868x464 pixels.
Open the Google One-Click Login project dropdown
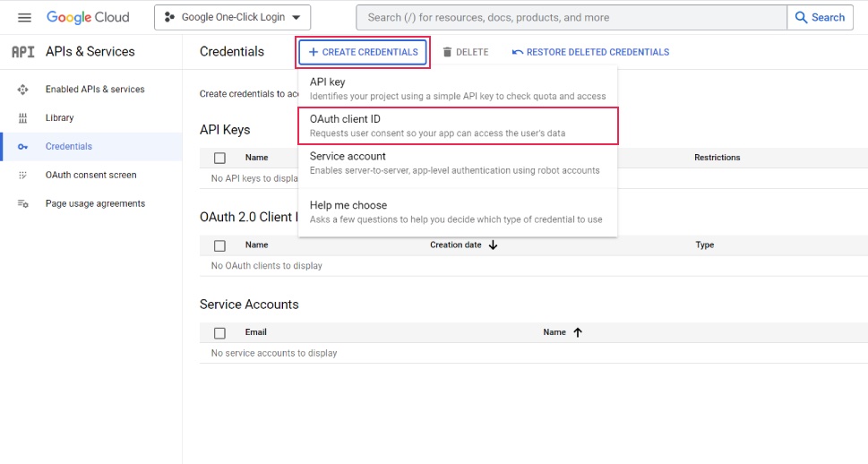click(233, 17)
